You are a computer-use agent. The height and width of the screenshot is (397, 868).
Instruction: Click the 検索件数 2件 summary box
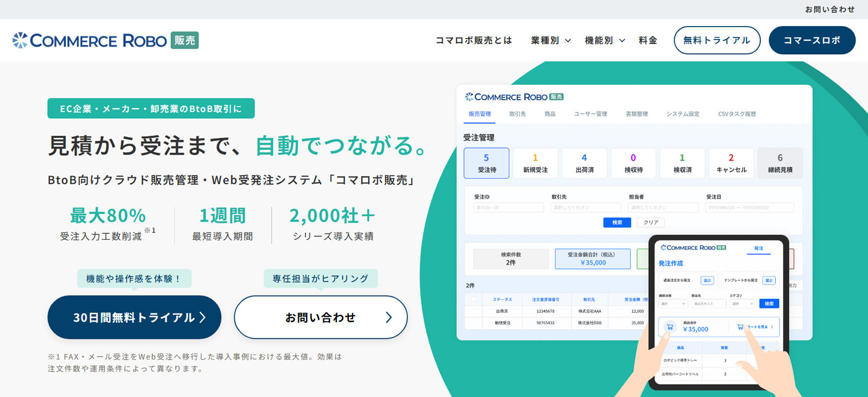[x=511, y=259]
